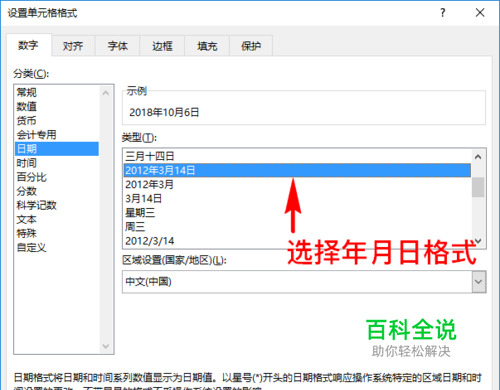Pick date type 星期三
Viewport: 500px width, 390px height.
(x=297, y=213)
